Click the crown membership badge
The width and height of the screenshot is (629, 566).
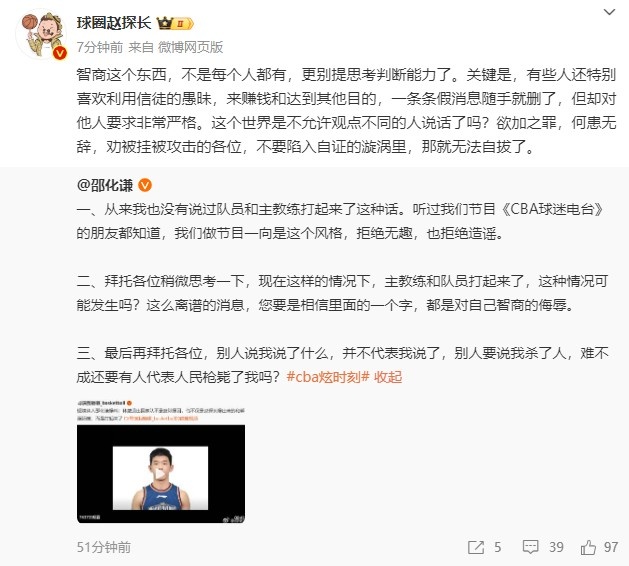174,23
